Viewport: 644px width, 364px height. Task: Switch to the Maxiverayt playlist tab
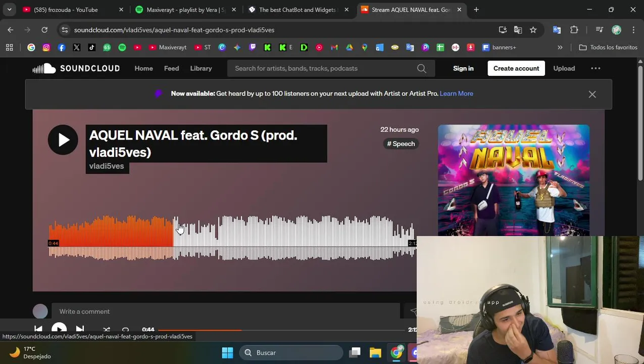tap(185, 10)
